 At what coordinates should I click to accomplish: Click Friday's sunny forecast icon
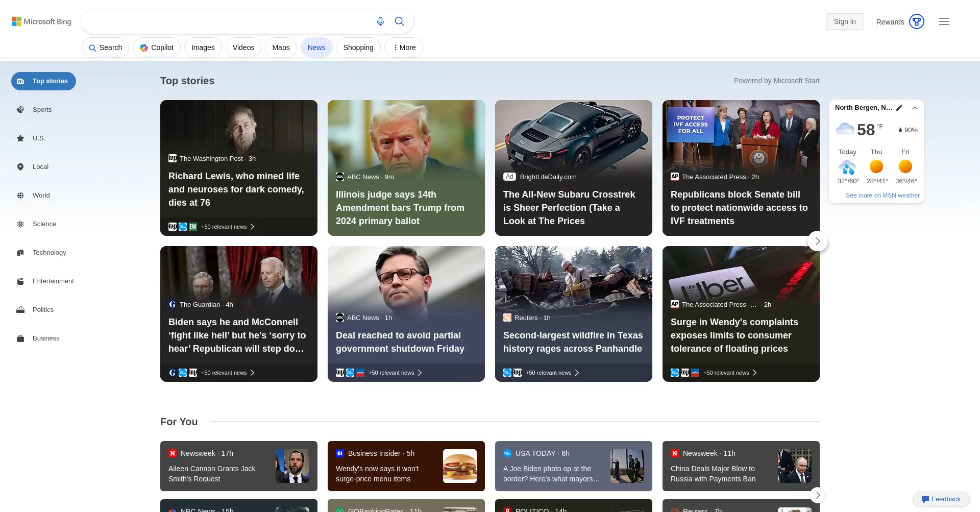click(905, 166)
